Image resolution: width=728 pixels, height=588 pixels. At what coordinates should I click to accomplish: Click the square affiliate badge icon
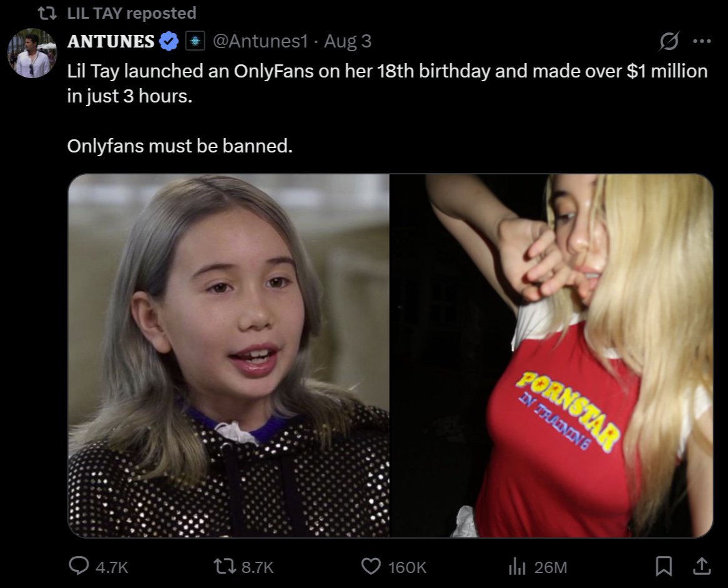click(195, 41)
